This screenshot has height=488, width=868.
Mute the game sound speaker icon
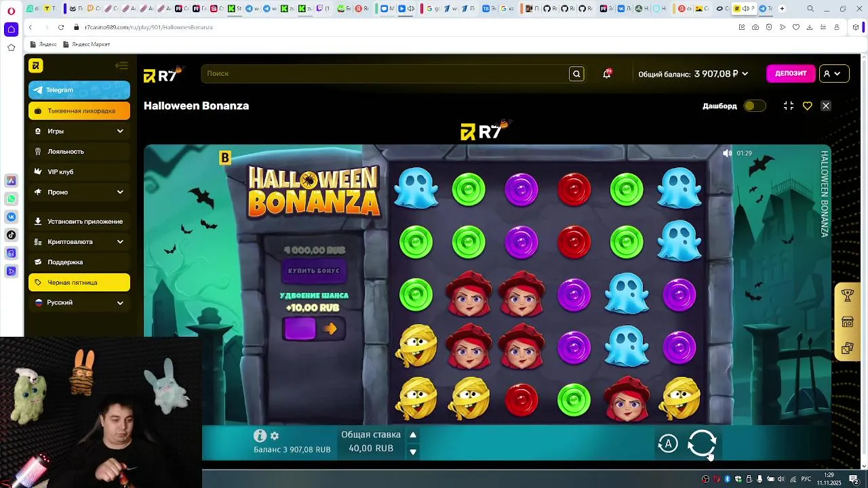tap(728, 153)
